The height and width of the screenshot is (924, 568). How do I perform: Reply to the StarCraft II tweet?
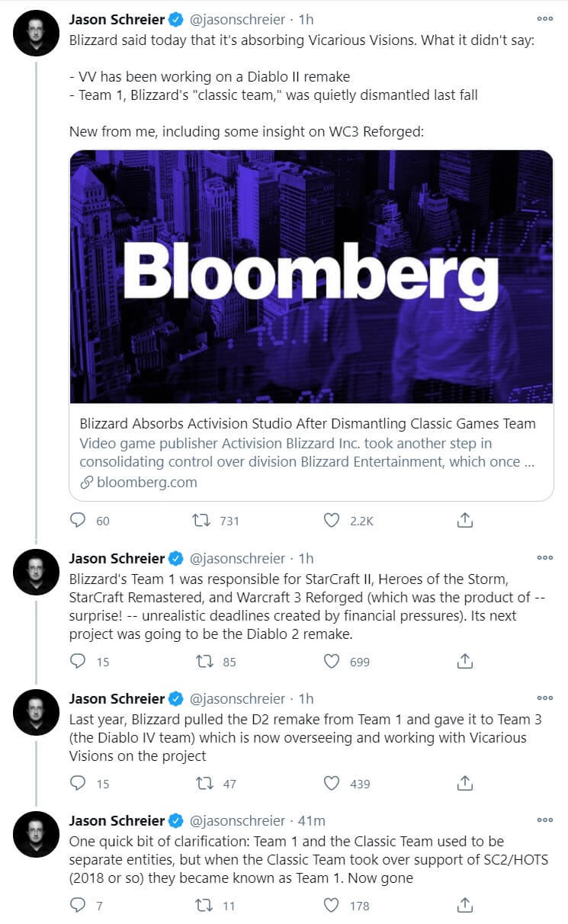coord(78,662)
